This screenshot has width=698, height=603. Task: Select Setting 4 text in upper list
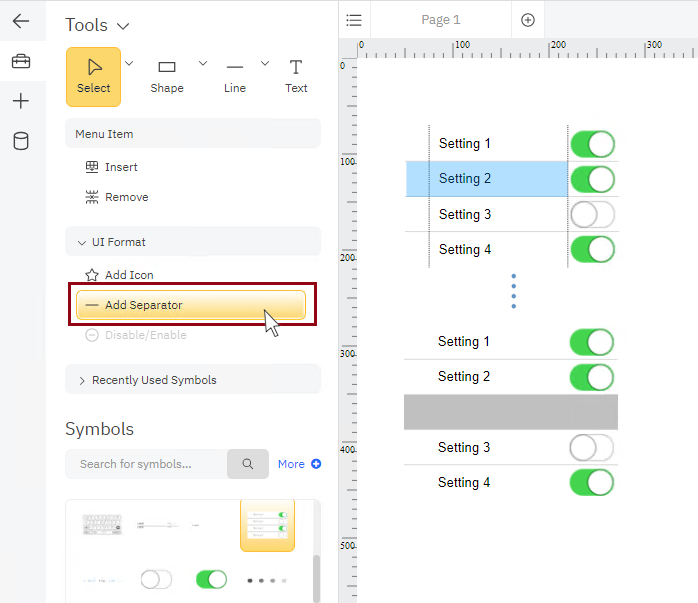click(465, 250)
